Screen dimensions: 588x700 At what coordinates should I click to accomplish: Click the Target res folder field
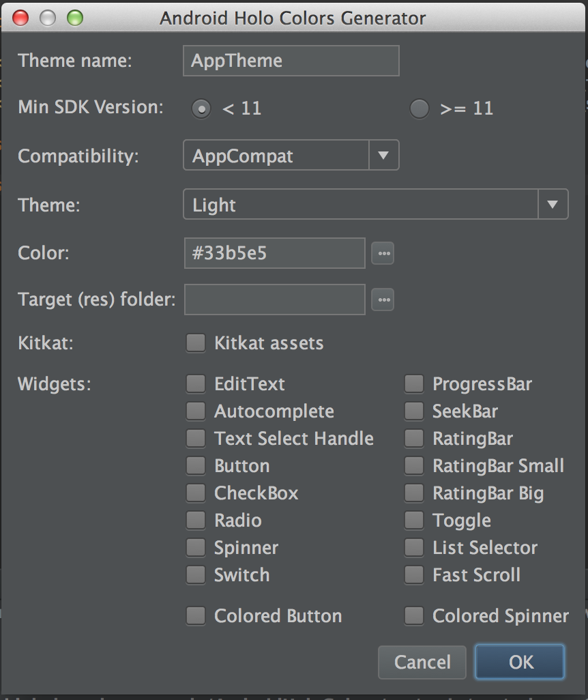coord(274,299)
